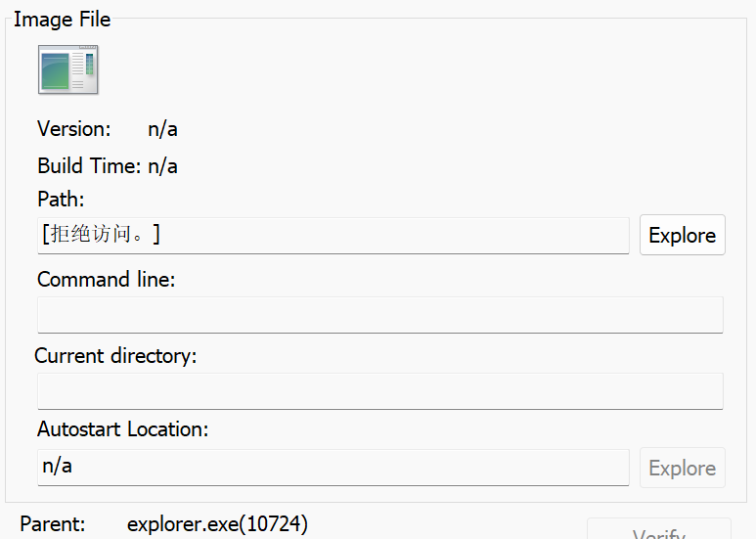Click the Version label
756x539 pixels.
tap(73, 128)
